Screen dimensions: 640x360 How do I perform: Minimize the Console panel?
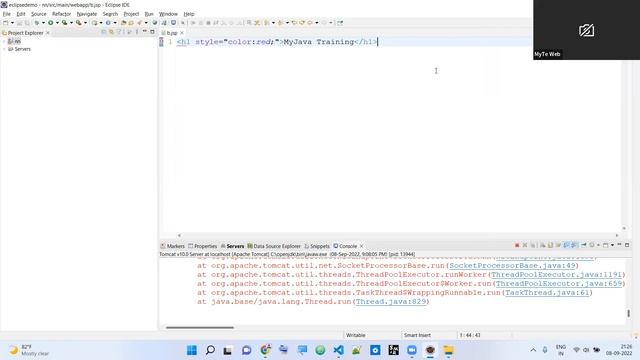pyautogui.click(x=619, y=244)
